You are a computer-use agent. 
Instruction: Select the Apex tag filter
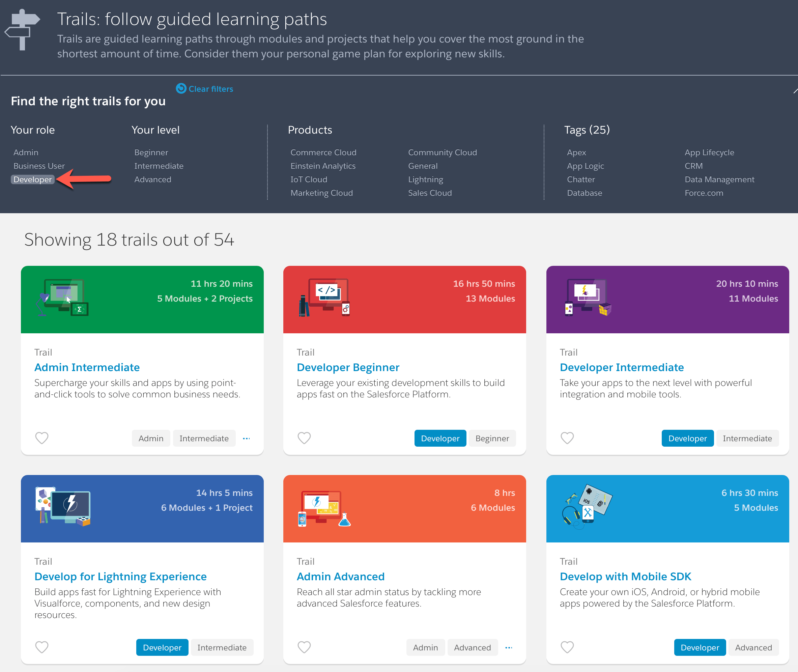tap(576, 152)
